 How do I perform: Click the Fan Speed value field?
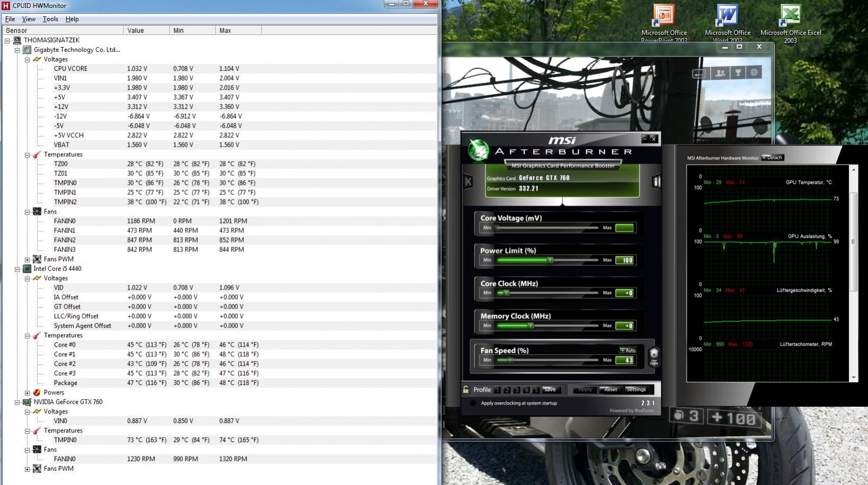coord(625,360)
